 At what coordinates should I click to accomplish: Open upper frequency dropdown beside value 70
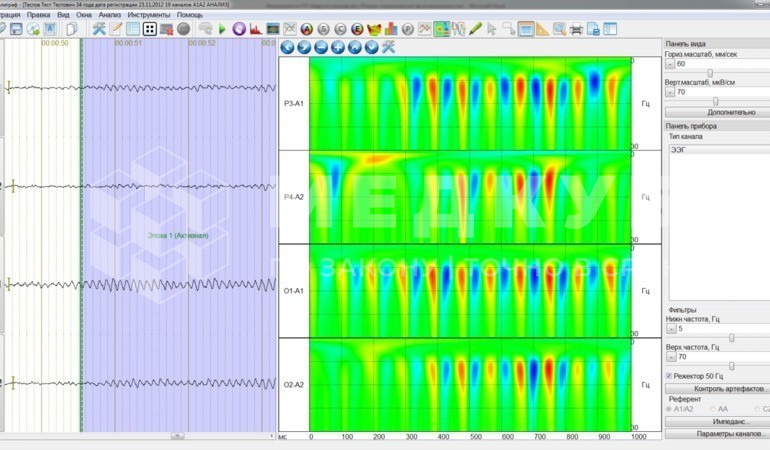pyautogui.click(x=671, y=357)
